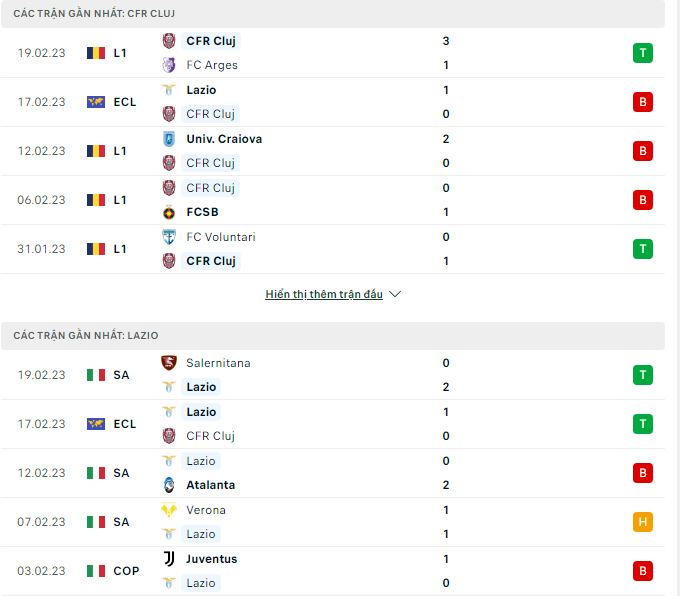Open the FCSB team name link
Screen dimensions: 680x596
point(203,212)
